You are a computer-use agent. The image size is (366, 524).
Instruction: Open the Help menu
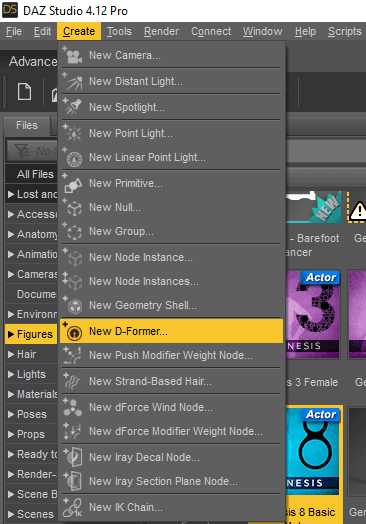click(x=305, y=31)
